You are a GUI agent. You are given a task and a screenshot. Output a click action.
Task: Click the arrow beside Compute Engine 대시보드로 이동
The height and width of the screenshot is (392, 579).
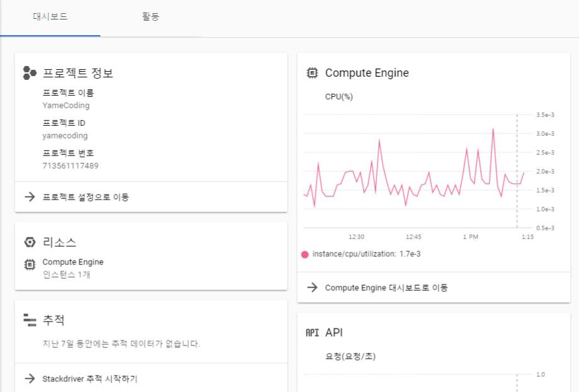(312, 288)
